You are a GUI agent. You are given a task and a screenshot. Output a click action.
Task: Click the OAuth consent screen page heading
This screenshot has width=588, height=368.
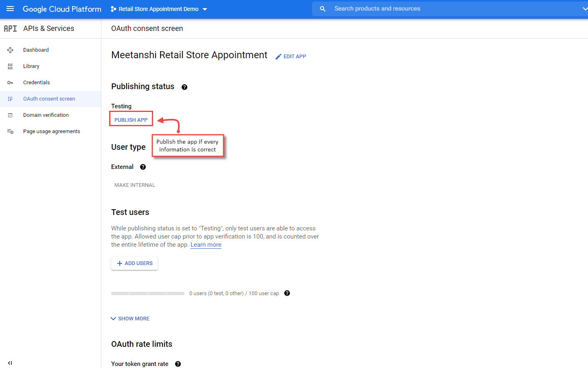(x=147, y=28)
